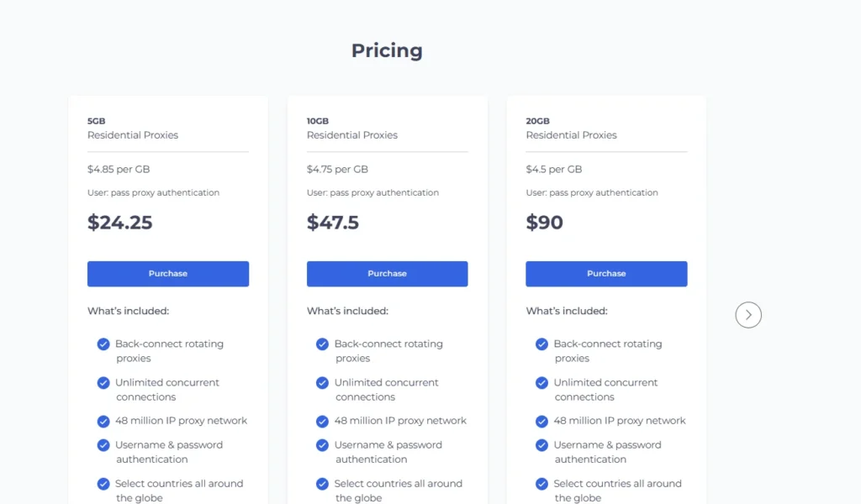Click the $24.25 price text

coord(119,222)
